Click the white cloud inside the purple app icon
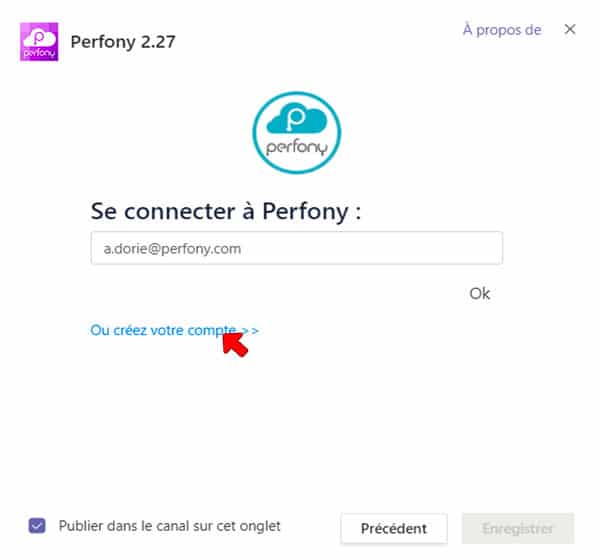600x560 pixels. [39, 38]
